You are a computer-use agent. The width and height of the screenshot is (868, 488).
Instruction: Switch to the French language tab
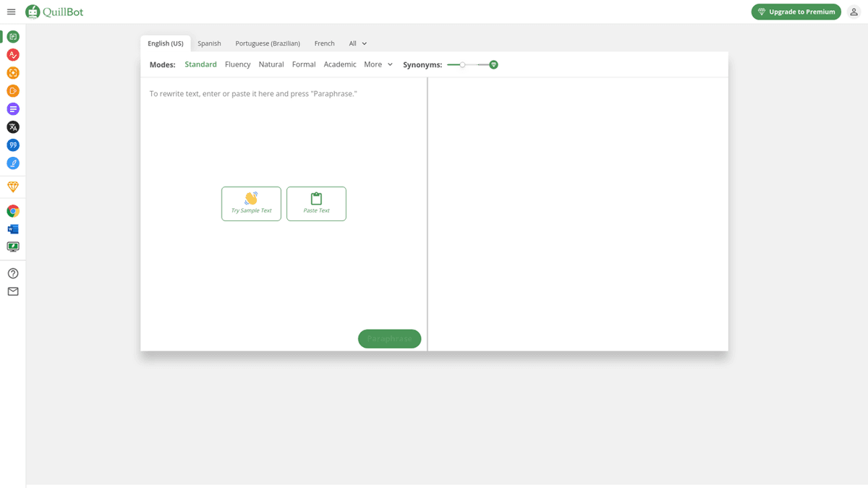[x=324, y=43]
